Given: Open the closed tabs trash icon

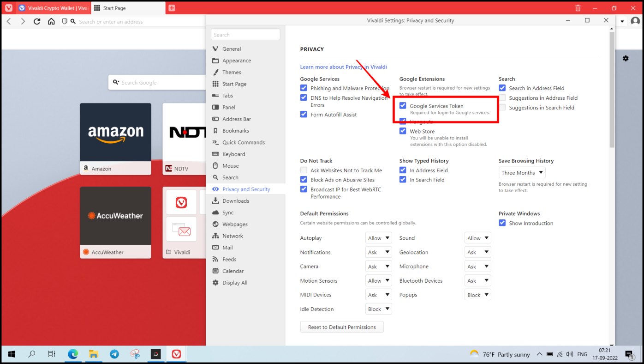Looking at the screenshot, I should (578, 8).
